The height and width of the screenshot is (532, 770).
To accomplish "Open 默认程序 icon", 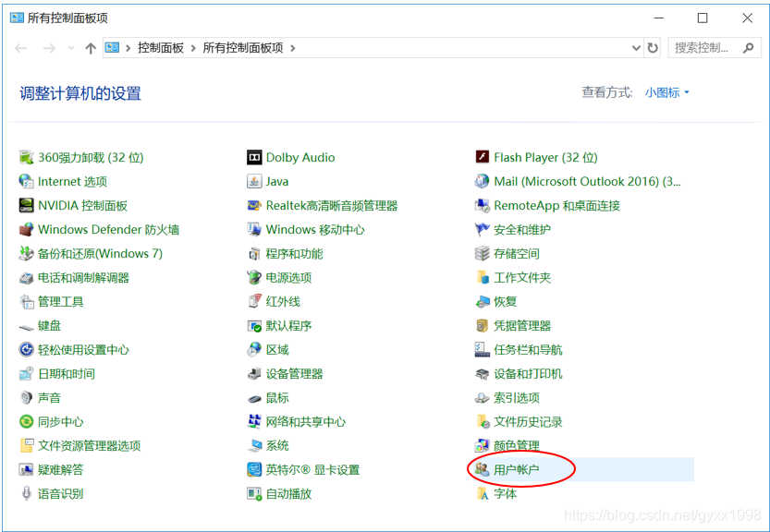I will [254, 326].
